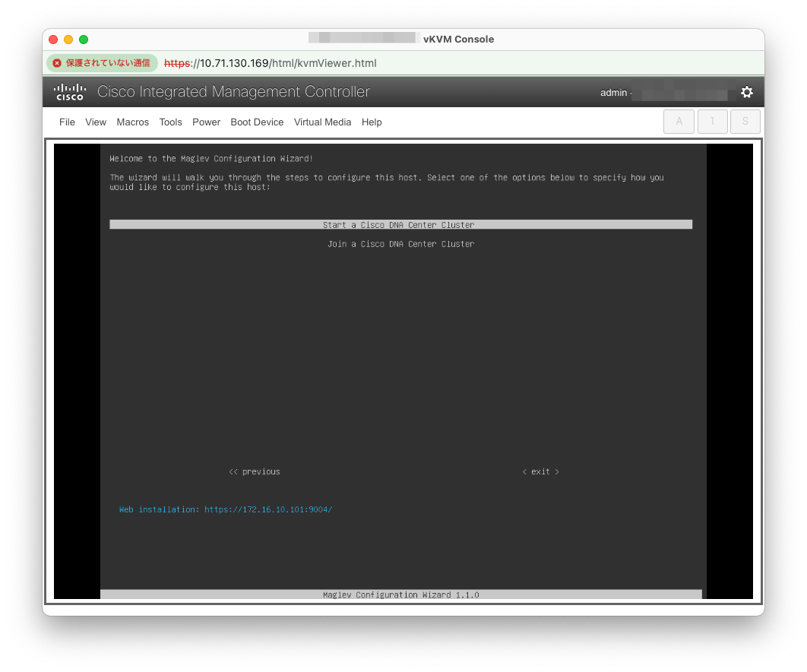Click the yellow minimize window button
807x672 pixels.
click(x=68, y=39)
